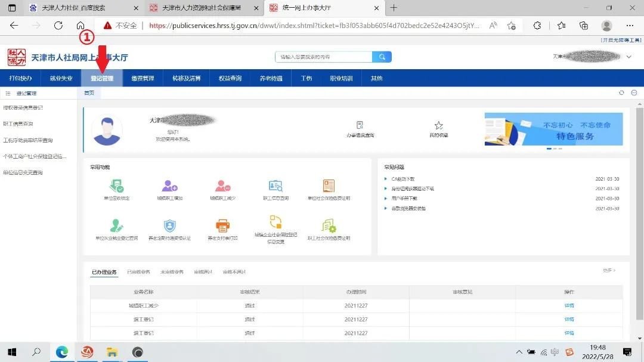
Task: Click the site search input field
Action: pyautogui.click(x=324, y=57)
